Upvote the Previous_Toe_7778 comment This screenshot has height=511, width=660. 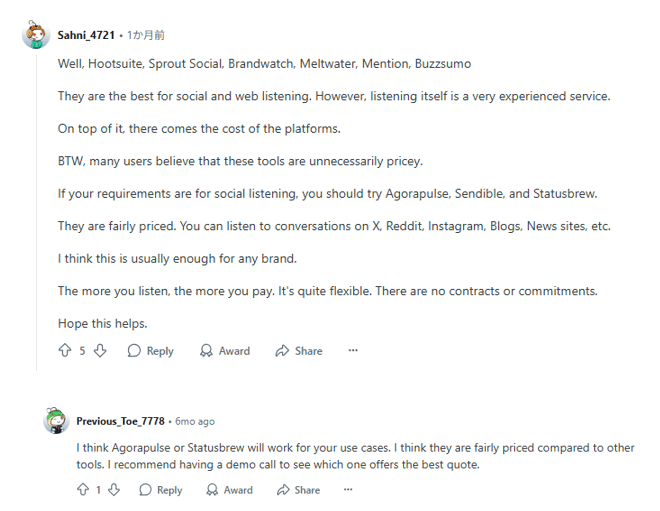(x=82, y=490)
